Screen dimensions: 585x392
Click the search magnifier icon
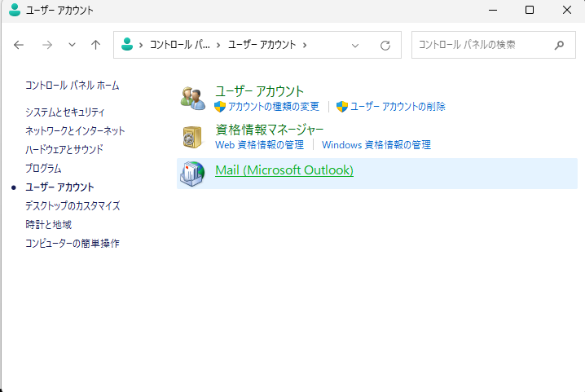(x=559, y=45)
